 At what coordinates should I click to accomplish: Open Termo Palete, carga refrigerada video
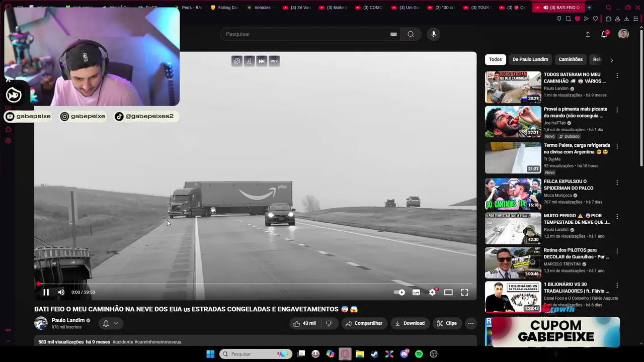click(x=513, y=158)
